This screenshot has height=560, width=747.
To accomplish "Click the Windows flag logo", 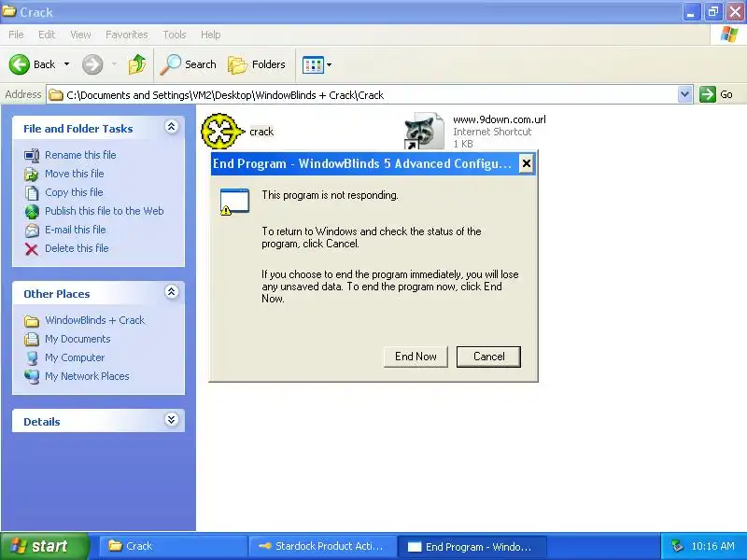I will pos(729,35).
